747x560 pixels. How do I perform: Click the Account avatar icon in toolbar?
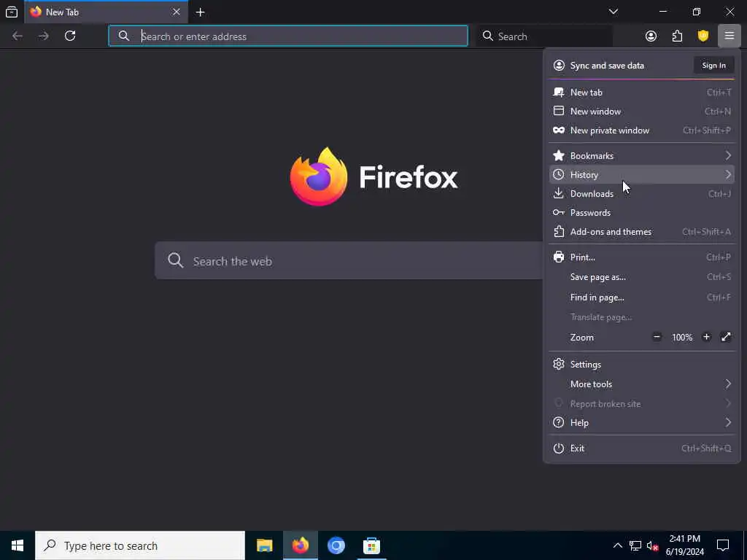(651, 36)
